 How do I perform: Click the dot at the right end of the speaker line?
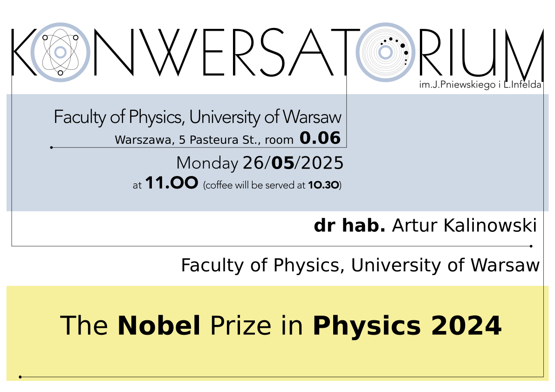[531, 245]
